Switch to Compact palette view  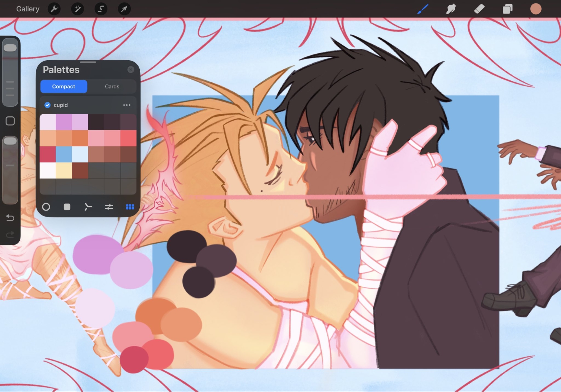[64, 86]
